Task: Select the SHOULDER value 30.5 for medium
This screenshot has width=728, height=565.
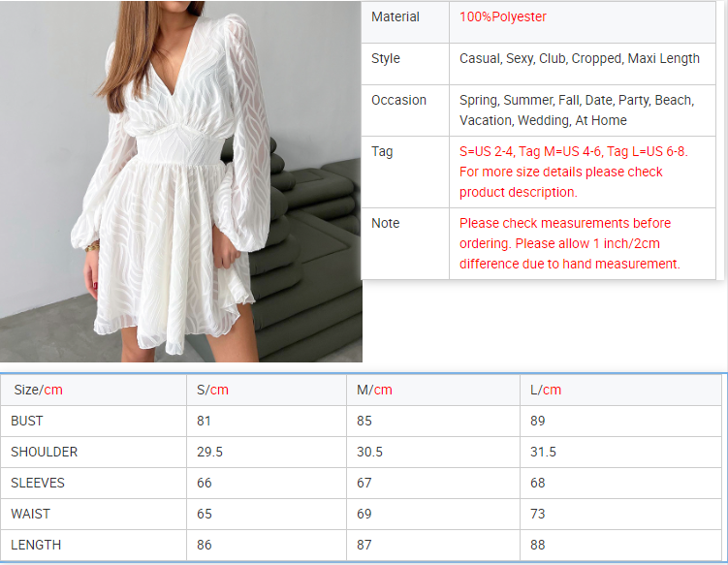Action: point(369,453)
